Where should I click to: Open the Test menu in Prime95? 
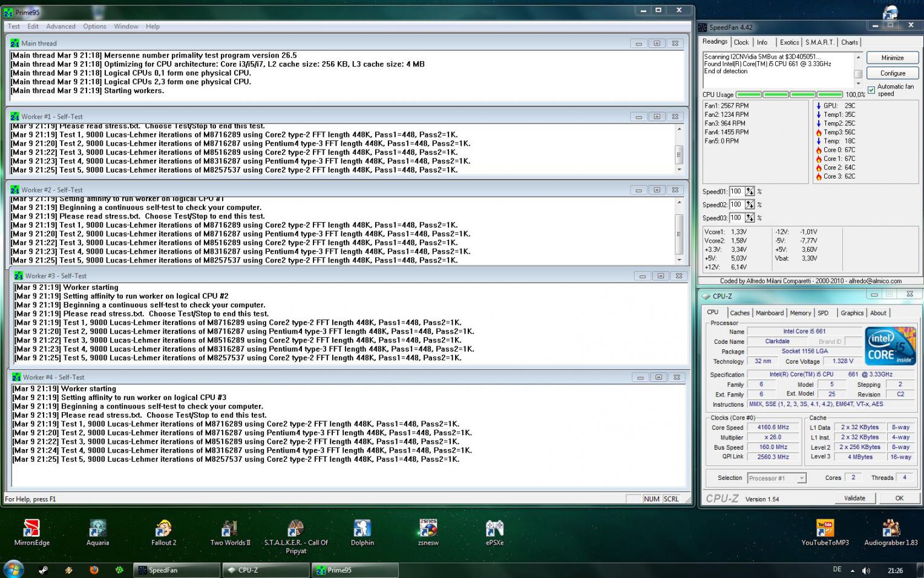click(x=14, y=26)
